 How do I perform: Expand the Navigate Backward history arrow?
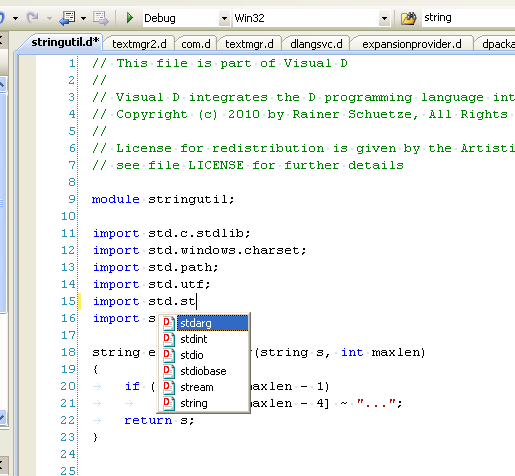coord(83,18)
